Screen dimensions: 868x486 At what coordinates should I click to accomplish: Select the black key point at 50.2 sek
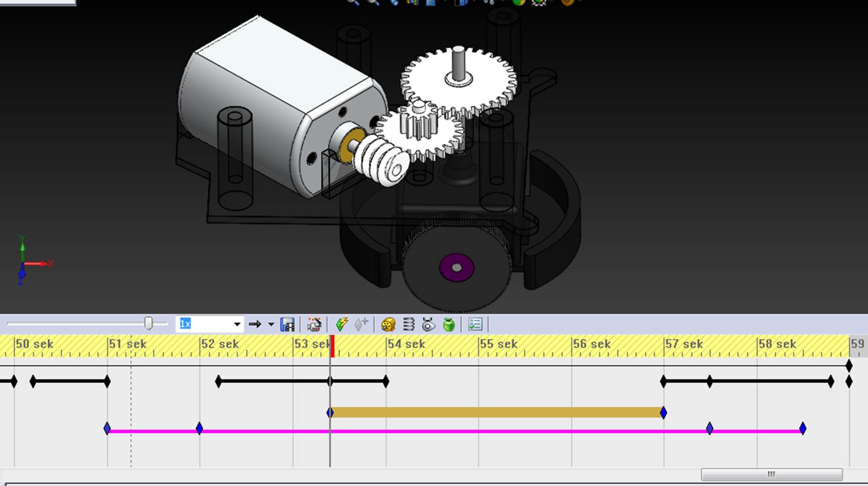pyautogui.click(x=33, y=381)
